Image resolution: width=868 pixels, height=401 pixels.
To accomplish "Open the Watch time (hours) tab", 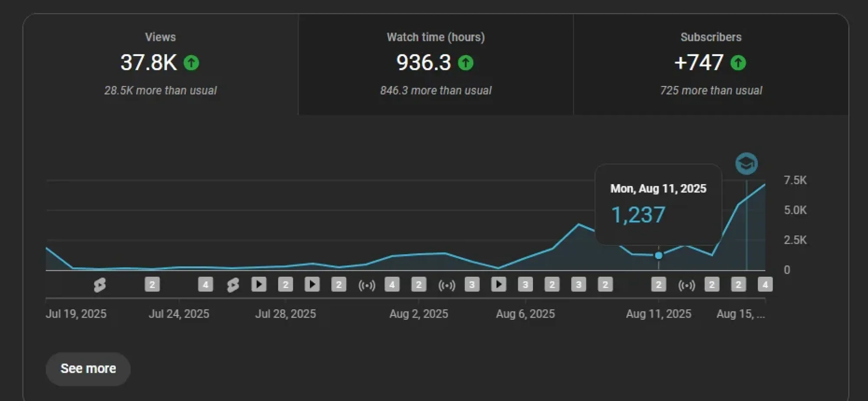I will point(435,63).
